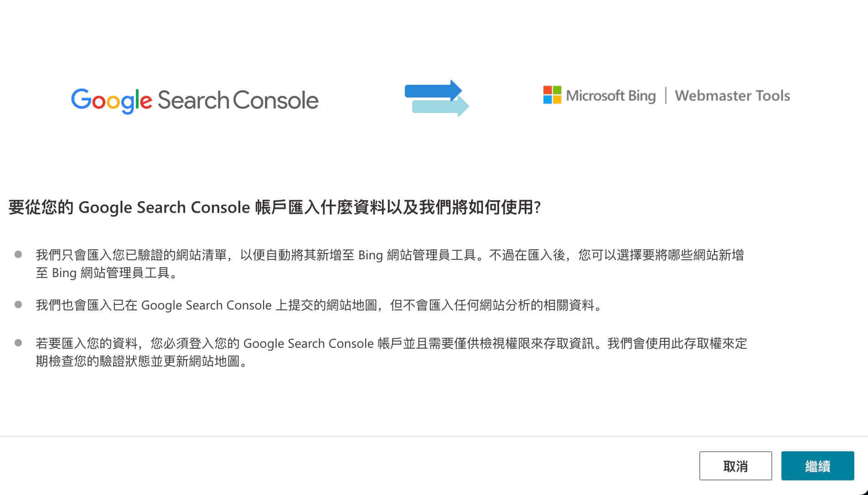
Task: Click the gray Search Console wordmark
Action: click(238, 100)
